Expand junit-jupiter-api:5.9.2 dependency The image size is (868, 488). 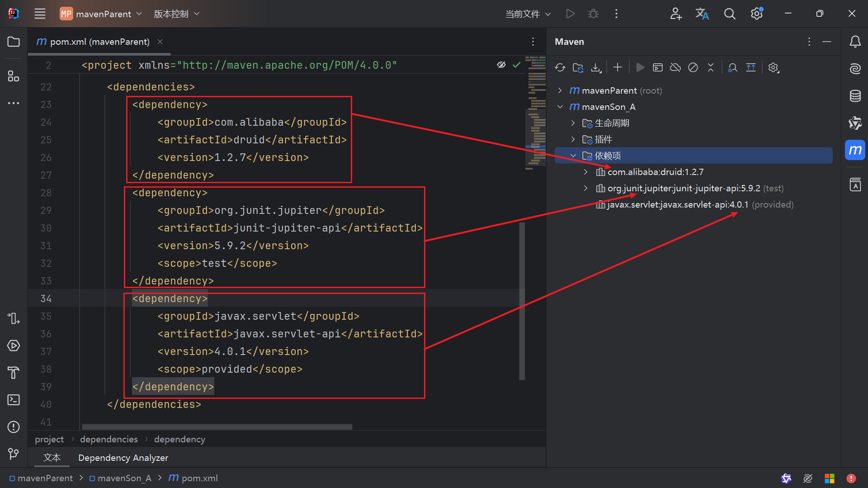[585, 188]
